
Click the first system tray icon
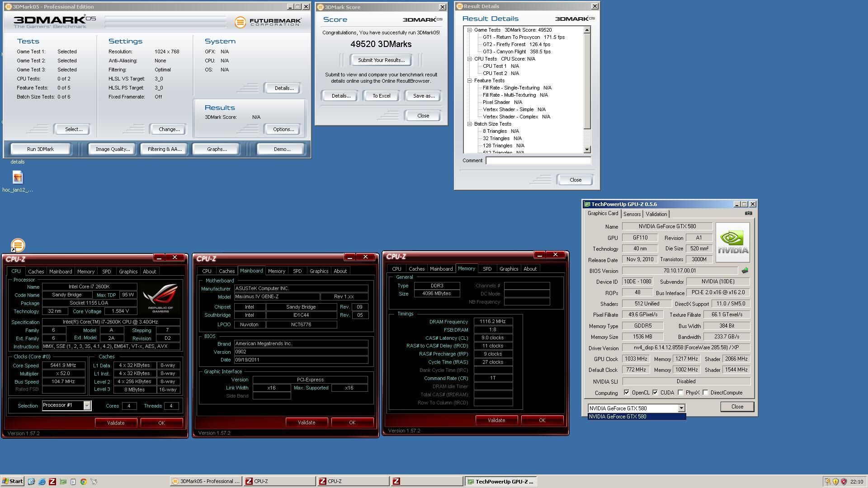coord(827,482)
